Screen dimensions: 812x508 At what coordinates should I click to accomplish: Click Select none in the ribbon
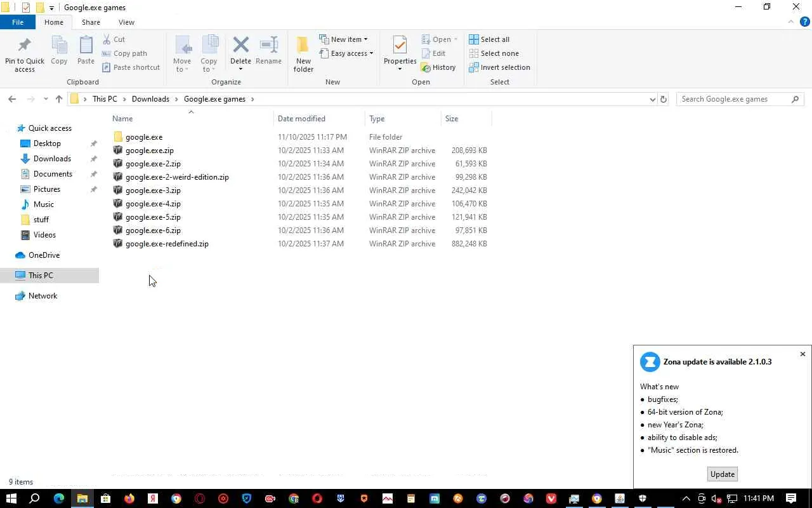tap(494, 53)
